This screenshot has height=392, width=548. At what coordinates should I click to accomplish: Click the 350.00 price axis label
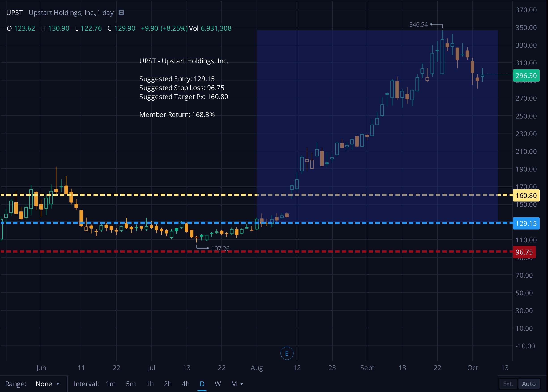coord(526,28)
